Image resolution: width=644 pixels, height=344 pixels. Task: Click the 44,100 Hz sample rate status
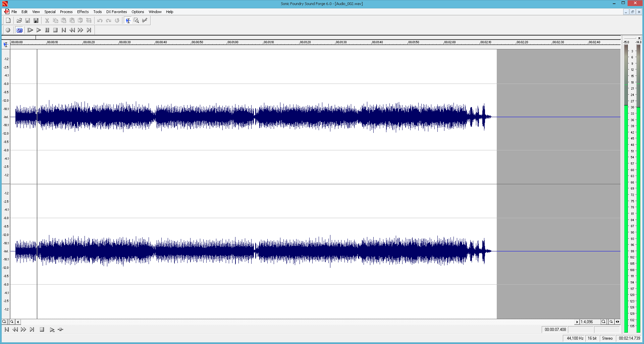(x=575, y=338)
